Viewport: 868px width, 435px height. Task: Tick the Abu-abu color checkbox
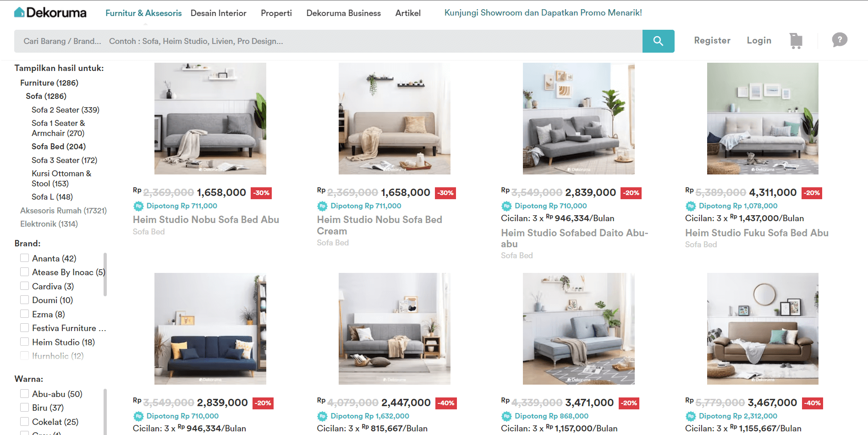pos(25,394)
